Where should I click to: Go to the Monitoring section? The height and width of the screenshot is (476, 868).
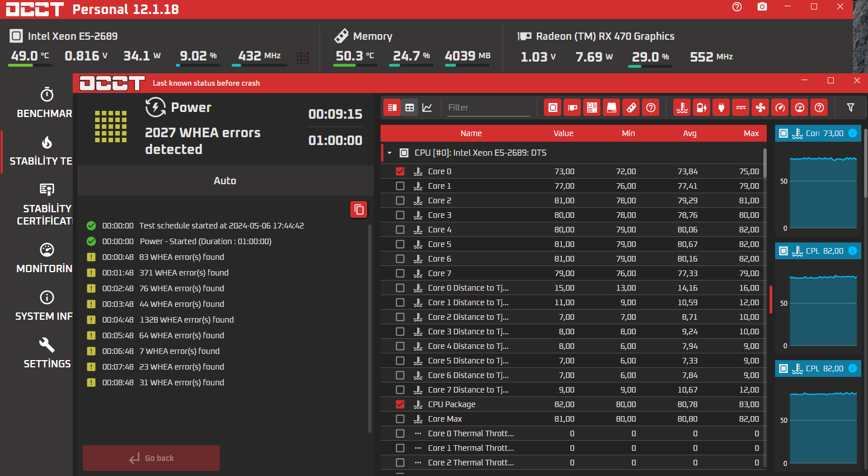click(x=45, y=258)
